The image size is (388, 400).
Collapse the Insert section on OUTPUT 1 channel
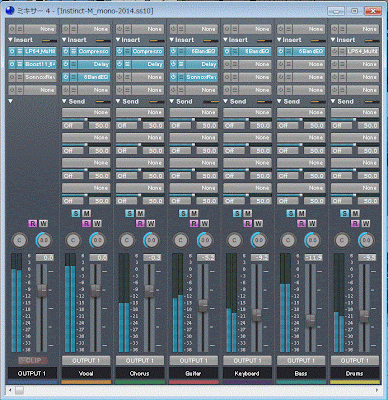tap(11, 40)
